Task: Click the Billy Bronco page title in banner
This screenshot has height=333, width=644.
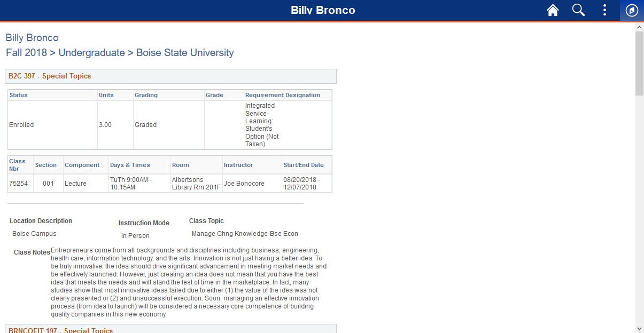Action: click(323, 10)
